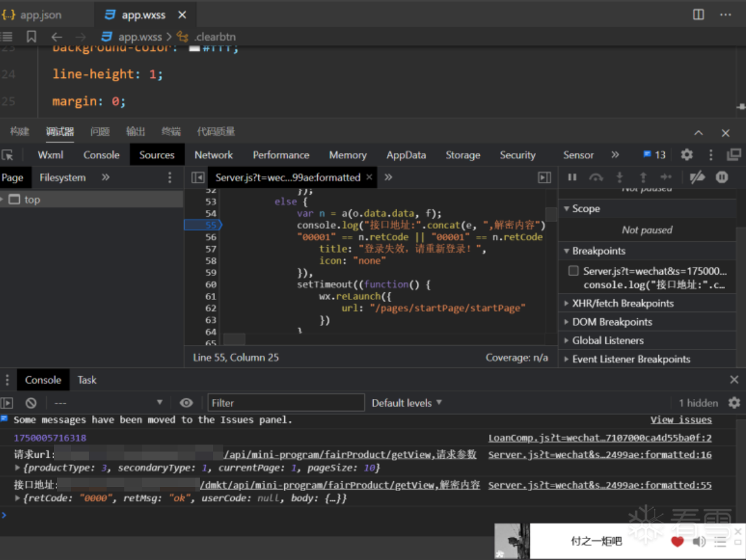This screenshot has height=560, width=746.
Task: Click the pause script execution icon
Action: (572, 178)
